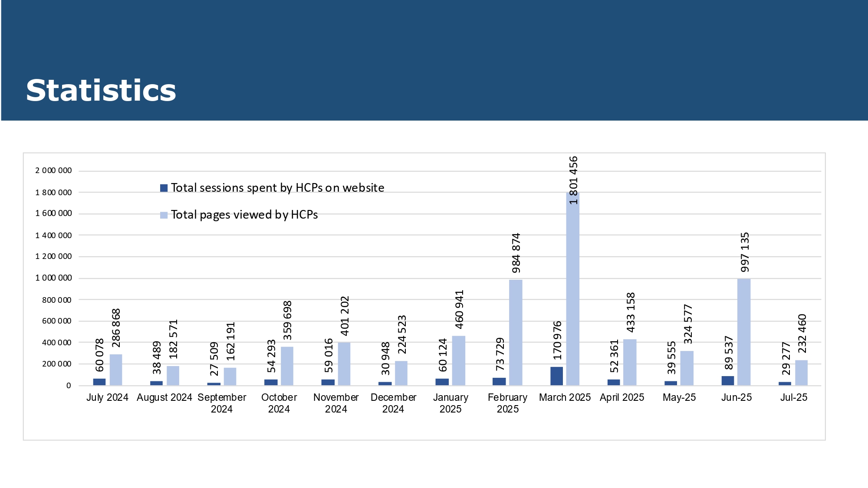Click the April 2025 axis label

pyautogui.click(x=621, y=397)
